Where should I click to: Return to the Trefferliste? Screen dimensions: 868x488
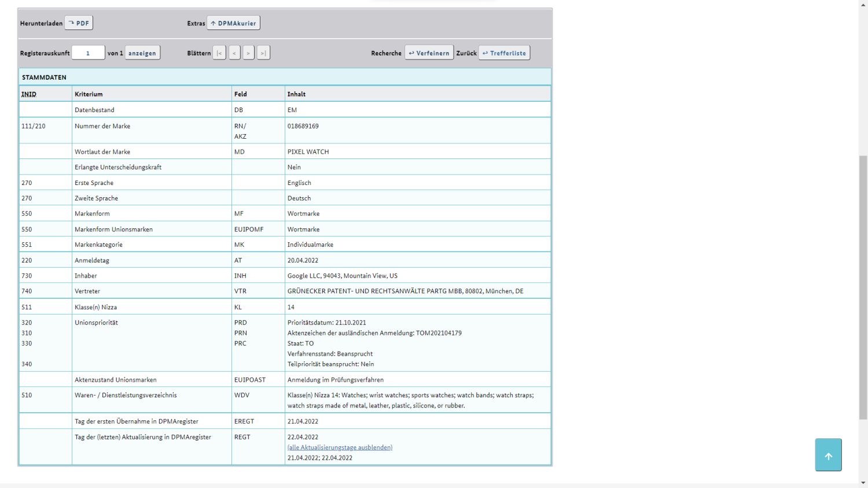(x=504, y=53)
